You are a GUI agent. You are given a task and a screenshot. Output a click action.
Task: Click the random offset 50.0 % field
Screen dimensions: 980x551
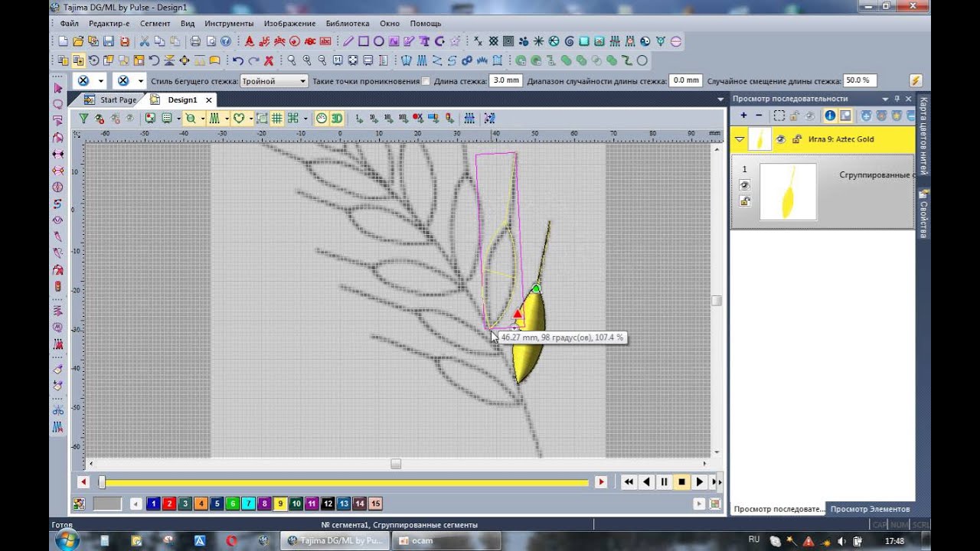pyautogui.click(x=859, y=80)
